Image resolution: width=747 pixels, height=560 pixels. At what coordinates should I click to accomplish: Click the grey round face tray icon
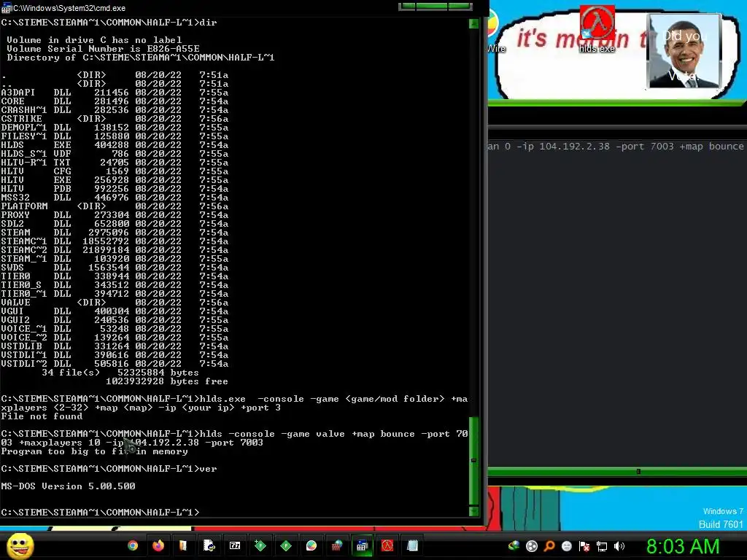tap(566, 546)
